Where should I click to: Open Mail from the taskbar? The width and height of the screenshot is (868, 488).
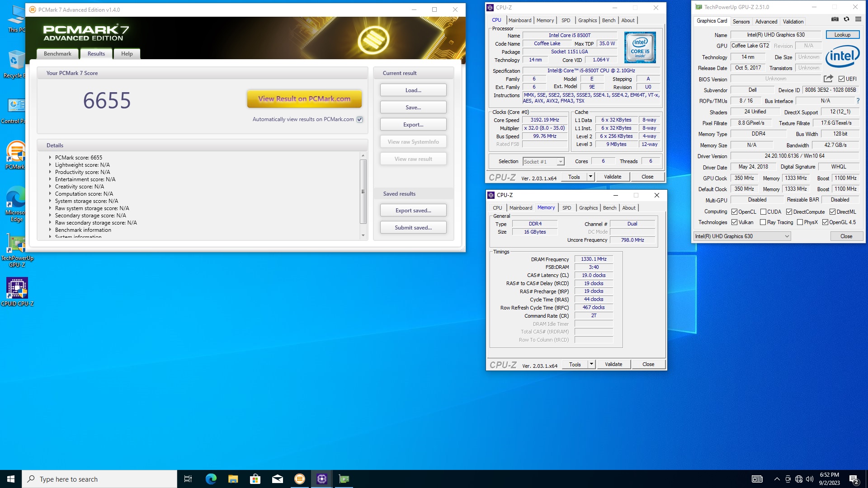(277, 479)
